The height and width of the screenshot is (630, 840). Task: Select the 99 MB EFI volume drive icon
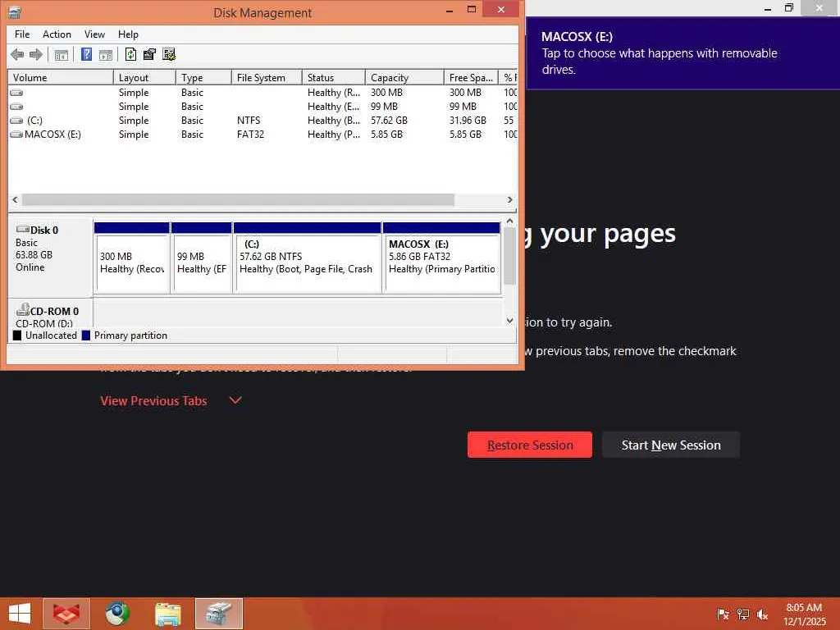(x=16, y=106)
